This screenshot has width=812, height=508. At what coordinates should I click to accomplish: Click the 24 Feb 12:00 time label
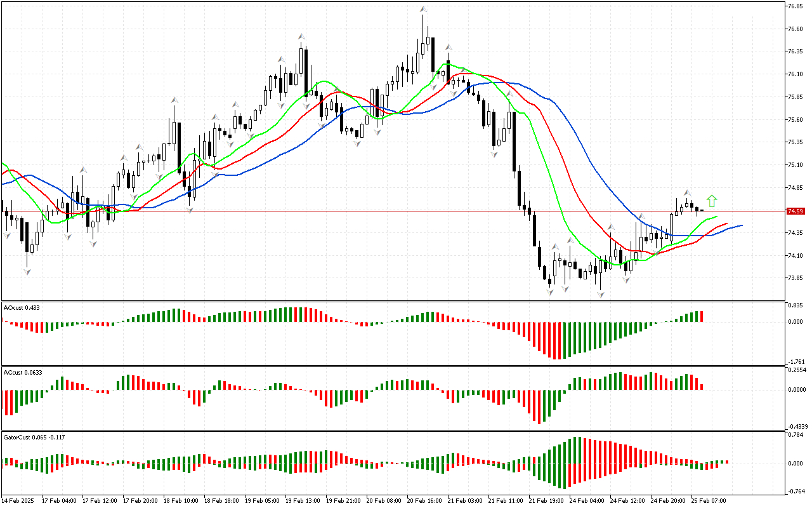pos(627,500)
